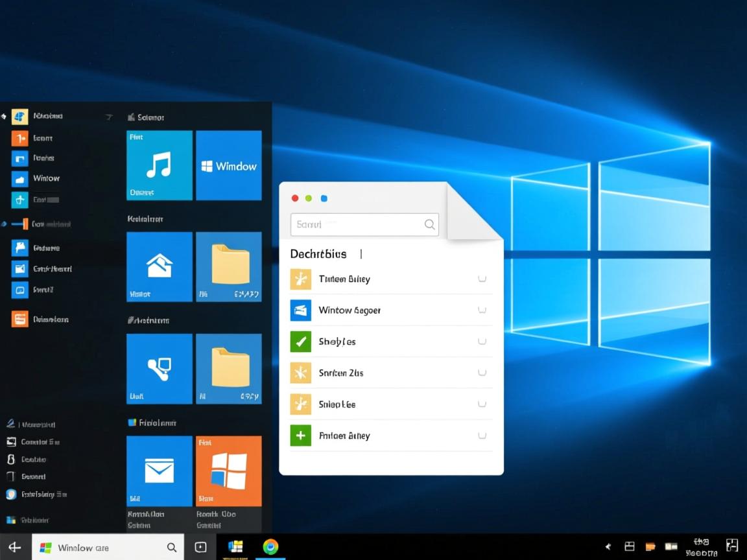This screenshot has height=560, width=747.
Task: Click the green checkmark Shapes icon
Action: (300, 342)
